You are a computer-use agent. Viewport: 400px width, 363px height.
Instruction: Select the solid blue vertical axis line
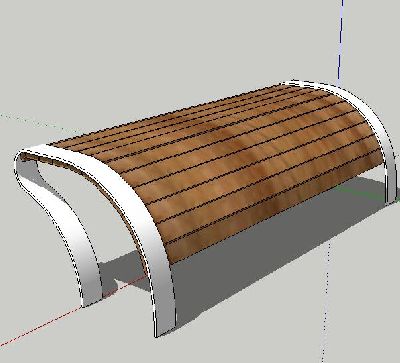tap(340, 40)
